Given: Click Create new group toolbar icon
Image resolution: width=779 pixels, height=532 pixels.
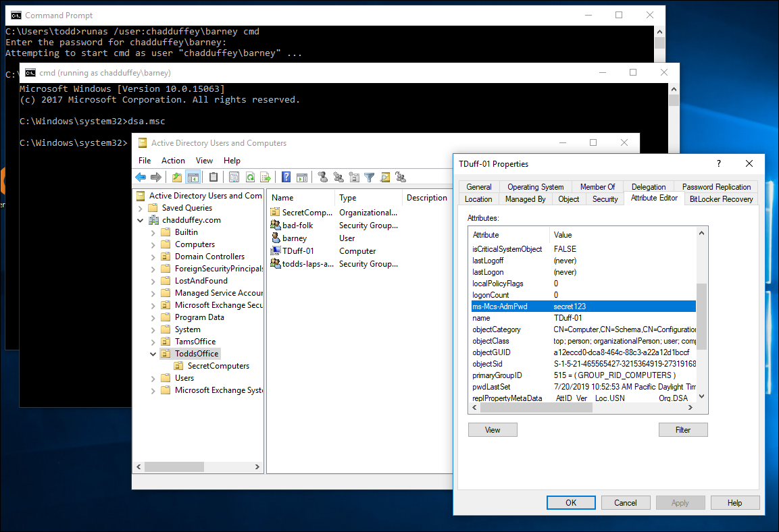Looking at the screenshot, I should 338,177.
